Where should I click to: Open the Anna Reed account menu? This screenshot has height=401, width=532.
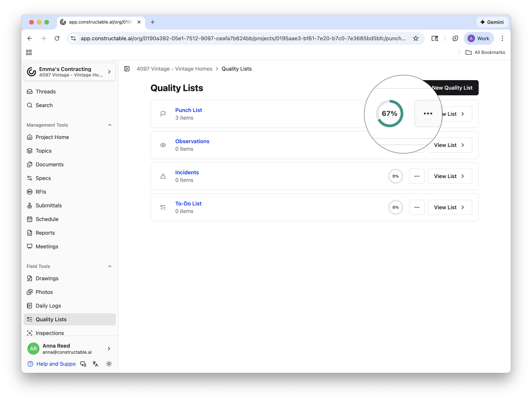pyautogui.click(x=69, y=349)
